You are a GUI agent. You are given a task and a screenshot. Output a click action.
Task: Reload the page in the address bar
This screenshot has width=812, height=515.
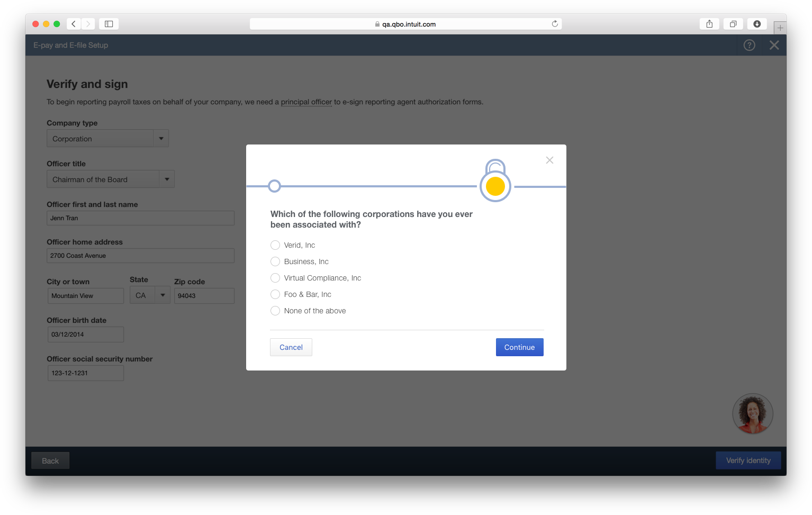(555, 24)
